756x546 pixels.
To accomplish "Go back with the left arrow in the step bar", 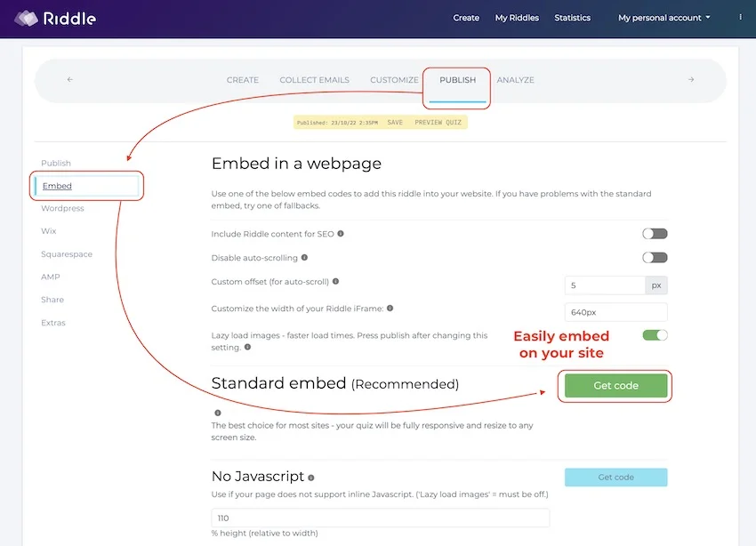I will coord(70,79).
